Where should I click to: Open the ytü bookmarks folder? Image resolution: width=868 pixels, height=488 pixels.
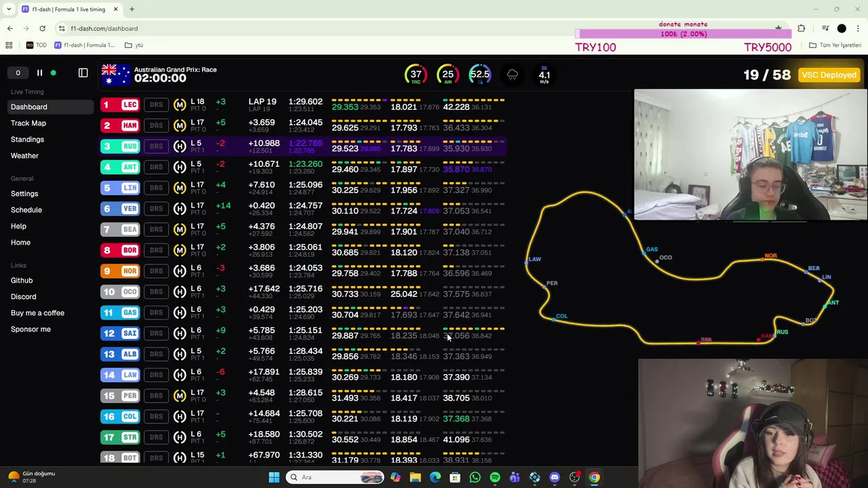134,45
